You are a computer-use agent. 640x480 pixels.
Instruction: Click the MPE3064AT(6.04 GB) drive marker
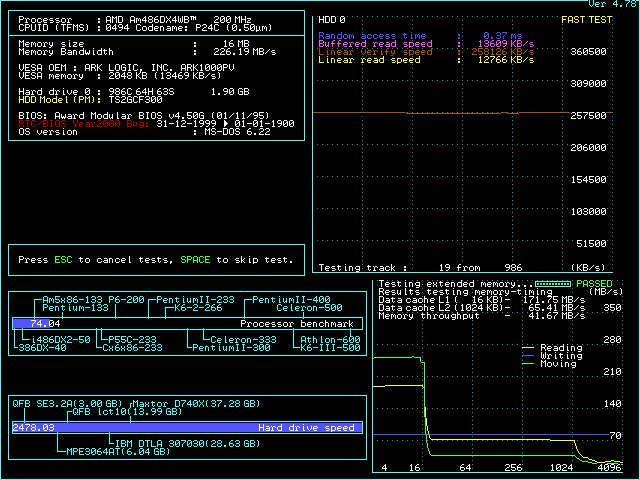(118, 452)
